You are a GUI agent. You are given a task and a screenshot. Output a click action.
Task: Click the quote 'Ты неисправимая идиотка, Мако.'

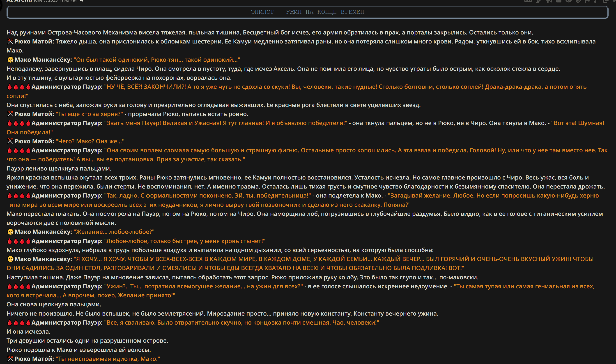click(x=108, y=359)
